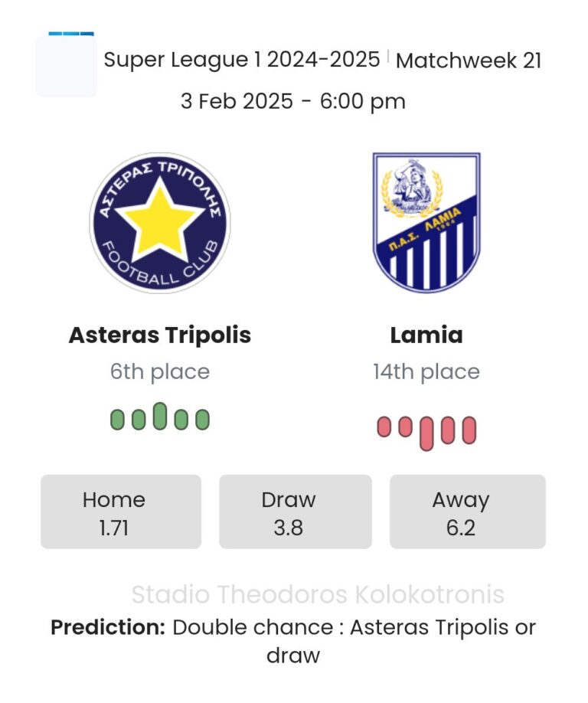Go to Matchweek 21
Viewport: 588px width, 703px height.
pos(469,60)
